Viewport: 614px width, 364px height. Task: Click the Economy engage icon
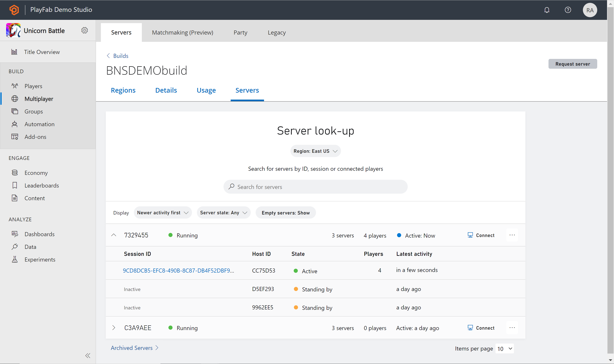(14, 172)
